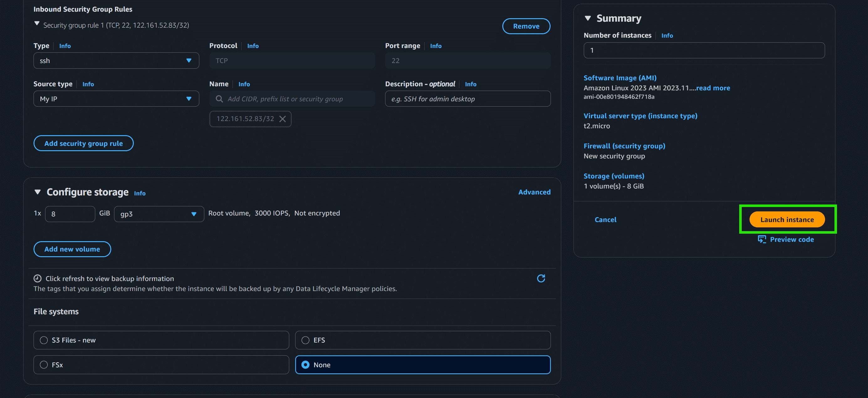Focus the Number of instances field
Image resolution: width=868 pixels, height=398 pixels.
[x=704, y=50]
